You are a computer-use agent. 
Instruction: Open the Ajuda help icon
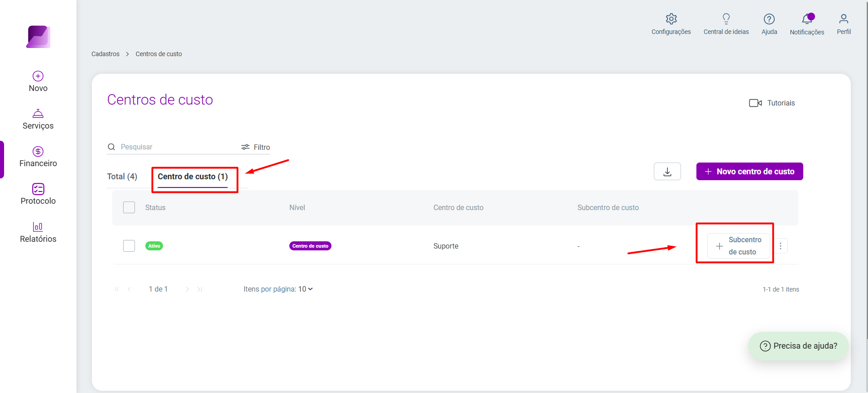[769, 19]
